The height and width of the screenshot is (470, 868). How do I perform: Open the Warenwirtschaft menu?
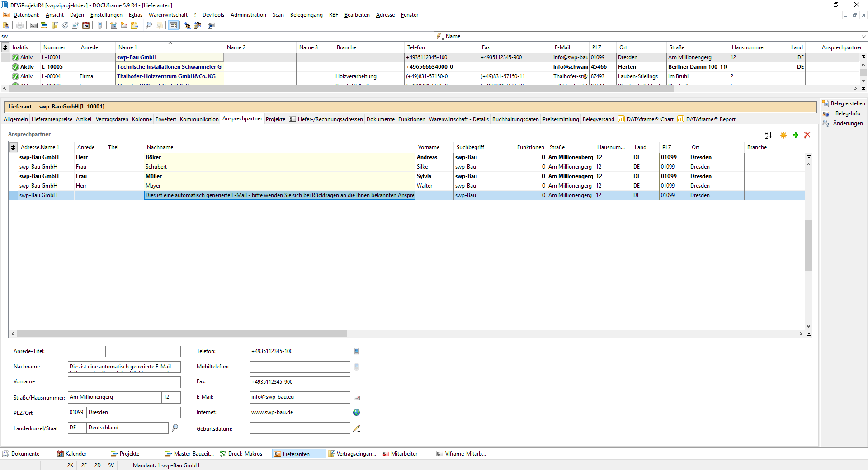pyautogui.click(x=168, y=15)
